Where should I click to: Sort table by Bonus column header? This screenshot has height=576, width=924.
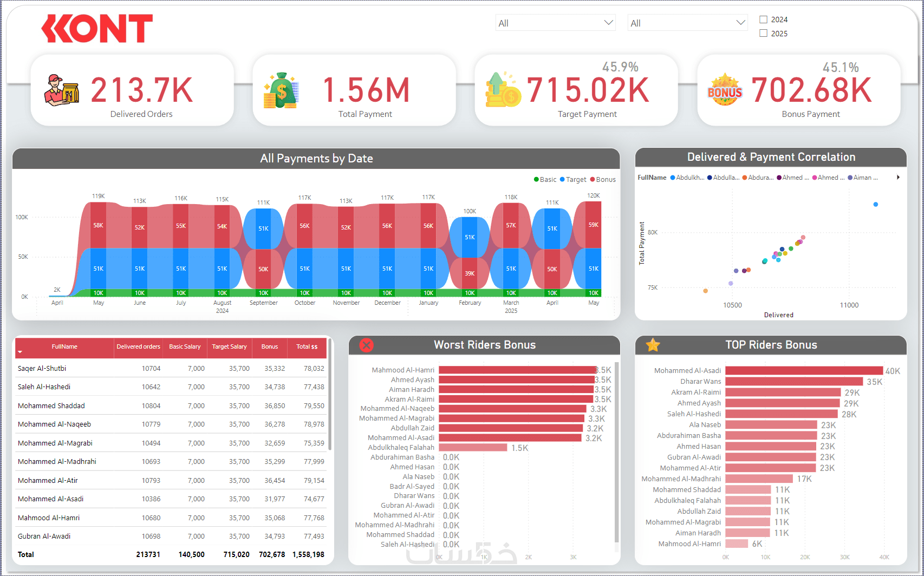[270, 346]
